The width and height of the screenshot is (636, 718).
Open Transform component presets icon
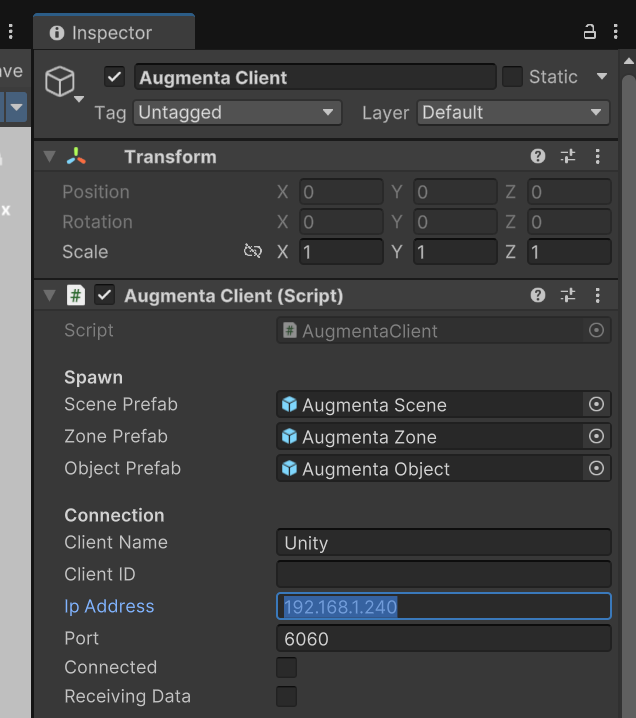(x=568, y=157)
